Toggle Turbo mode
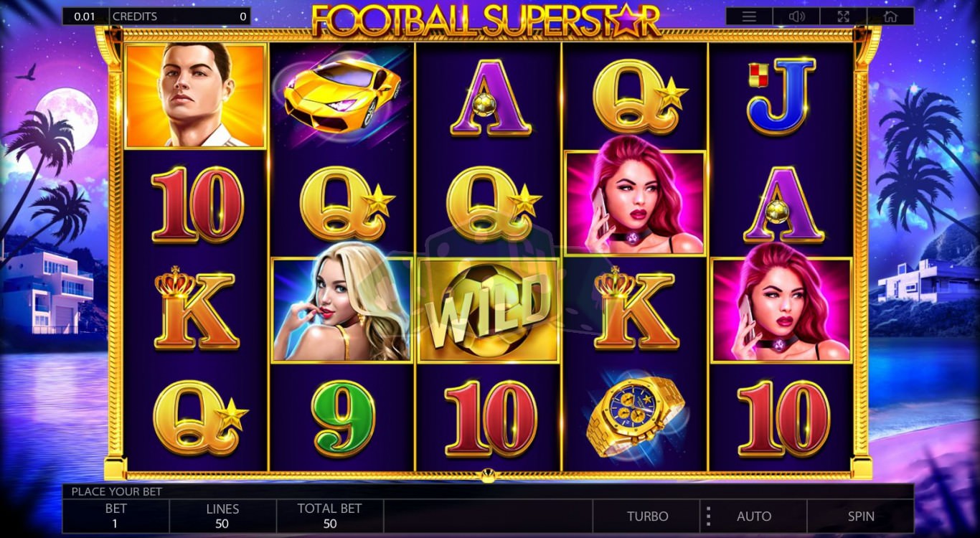This screenshot has height=538, width=980. tap(647, 516)
